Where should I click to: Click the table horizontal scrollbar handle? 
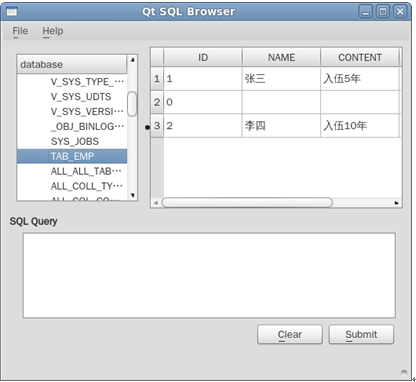tap(247, 202)
